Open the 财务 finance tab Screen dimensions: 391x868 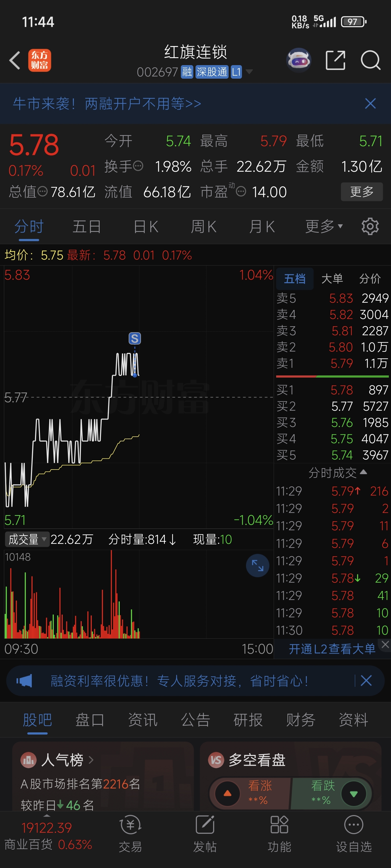pyautogui.click(x=301, y=720)
